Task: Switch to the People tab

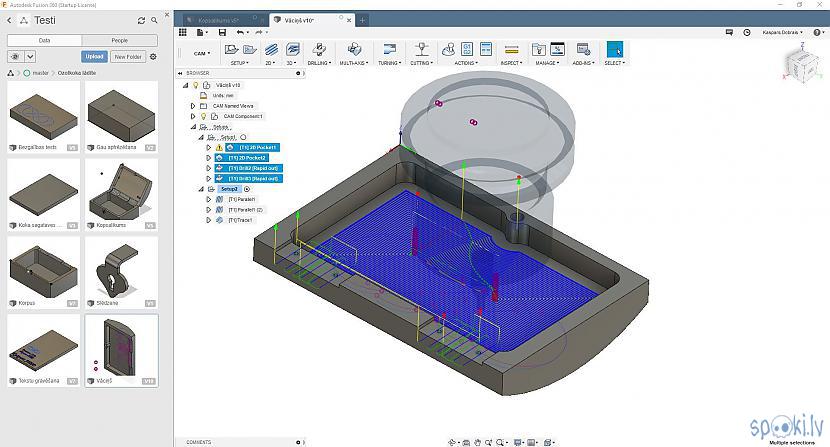Action: tap(120, 40)
